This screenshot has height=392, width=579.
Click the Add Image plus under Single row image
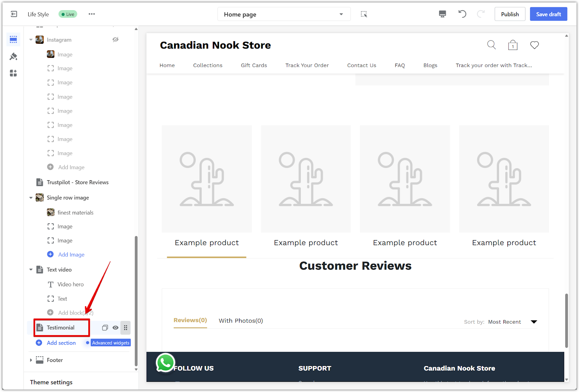pyautogui.click(x=50, y=254)
